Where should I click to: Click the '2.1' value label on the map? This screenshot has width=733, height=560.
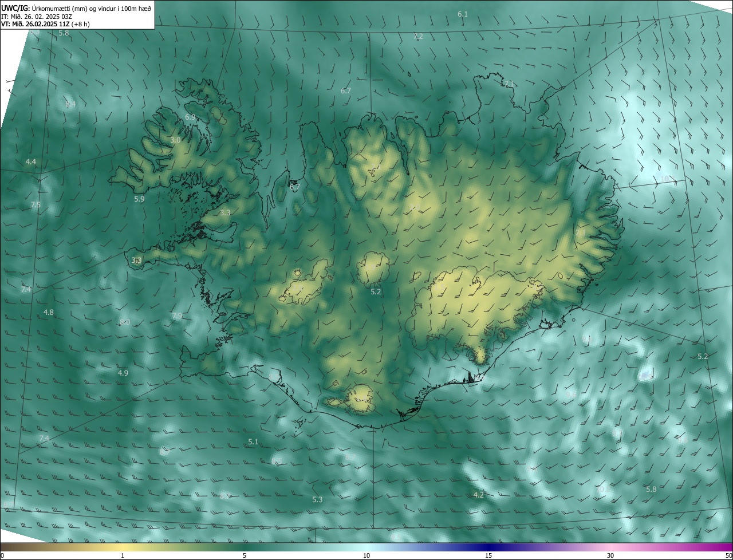click(x=581, y=233)
